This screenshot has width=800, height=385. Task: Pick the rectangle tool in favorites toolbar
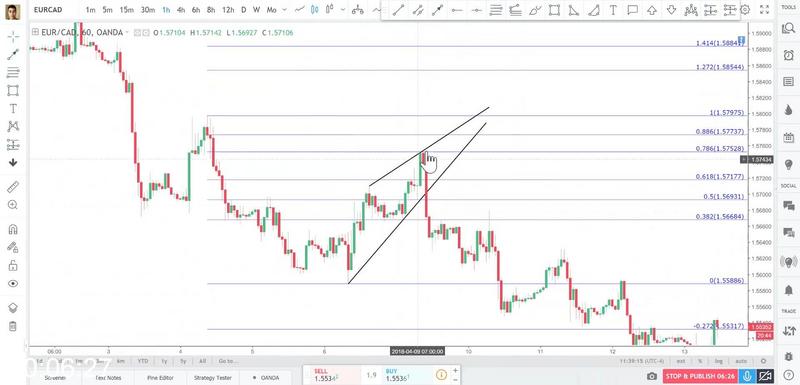click(554, 10)
